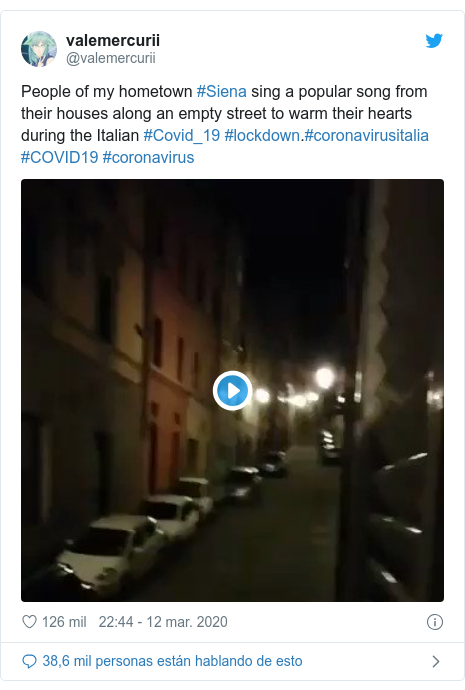Play the embedded Siena street video

232,390
